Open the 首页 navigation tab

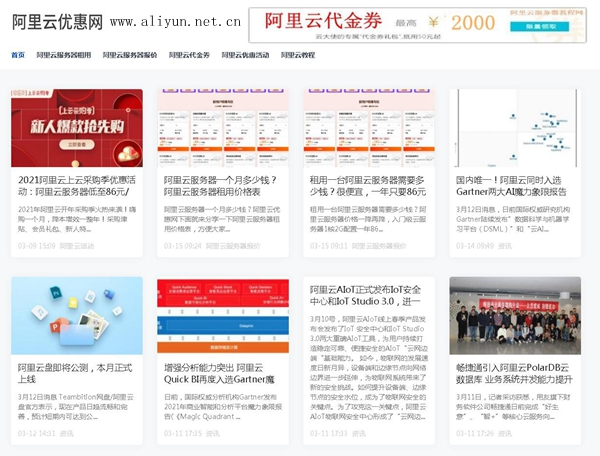click(x=18, y=55)
